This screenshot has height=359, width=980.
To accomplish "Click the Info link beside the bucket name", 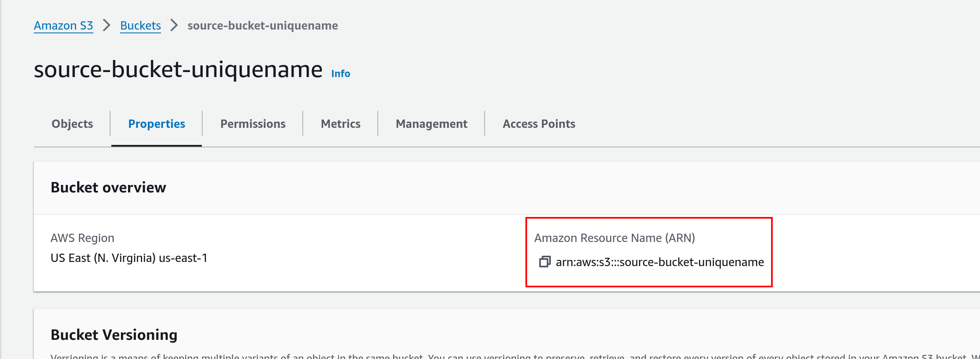I will 341,74.
